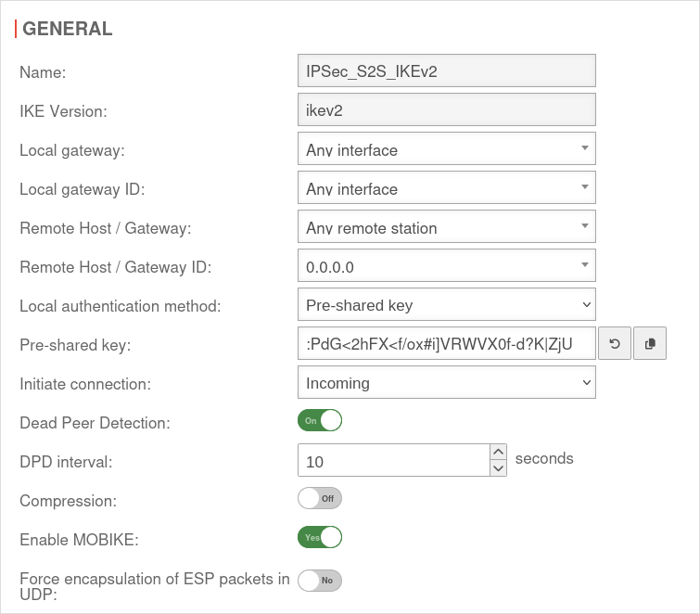Image resolution: width=700 pixels, height=614 pixels.
Task: Enable the Compression toggle
Action: click(x=320, y=498)
